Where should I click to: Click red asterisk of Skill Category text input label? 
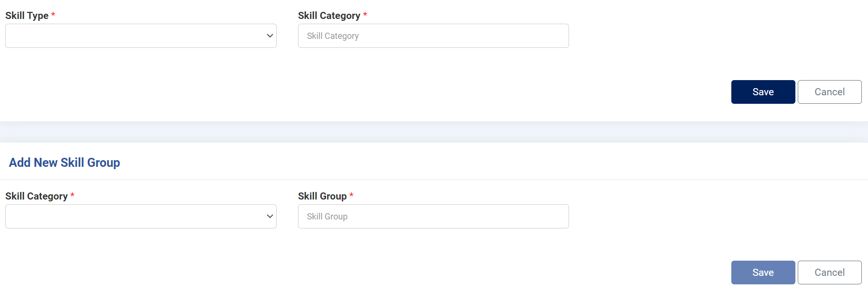click(365, 15)
